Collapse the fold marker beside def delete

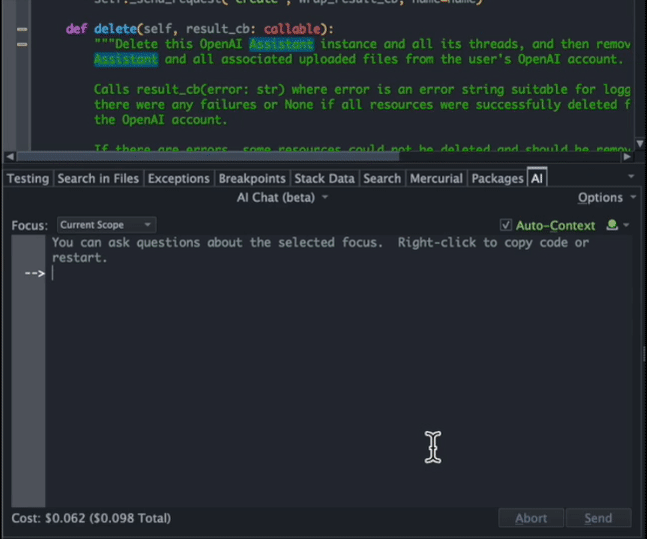22,29
